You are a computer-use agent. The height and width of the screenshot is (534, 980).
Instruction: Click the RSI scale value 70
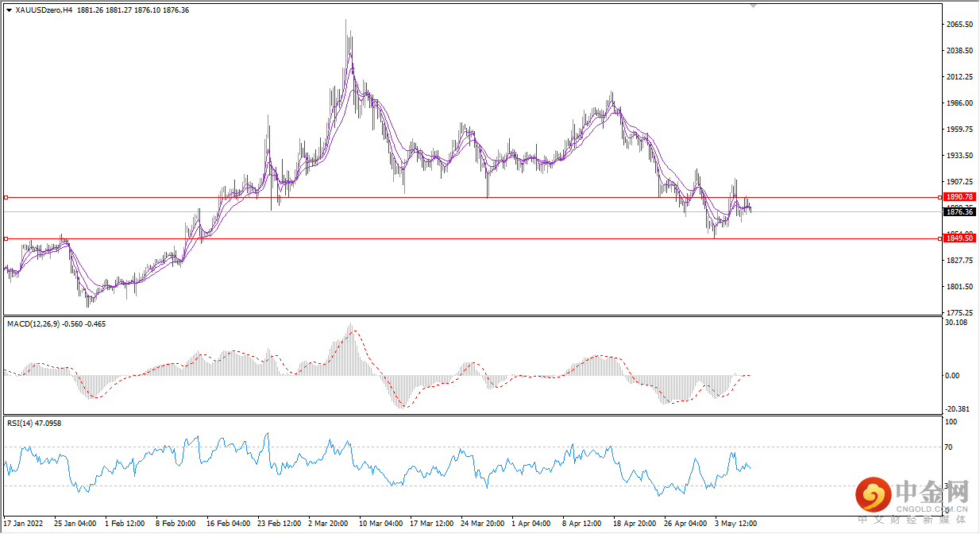coord(950,448)
